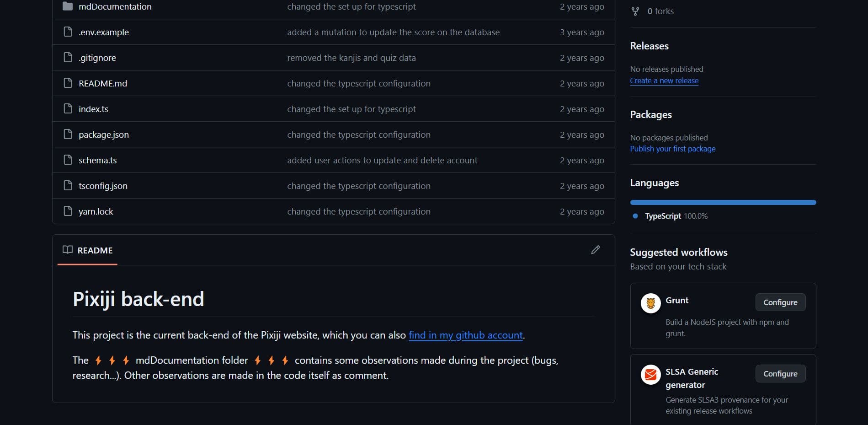Click the file icon beside .gitignore
The height and width of the screenshot is (425, 868).
tap(68, 58)
